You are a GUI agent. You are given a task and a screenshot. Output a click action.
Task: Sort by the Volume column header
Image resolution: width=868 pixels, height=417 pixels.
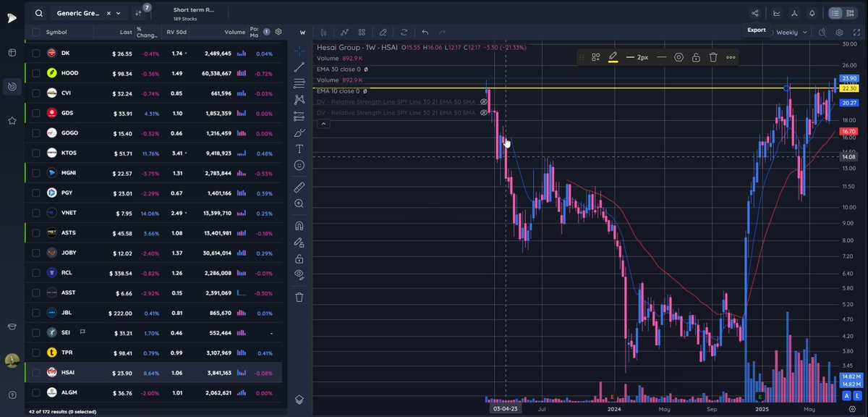click(x=234, y=32)
